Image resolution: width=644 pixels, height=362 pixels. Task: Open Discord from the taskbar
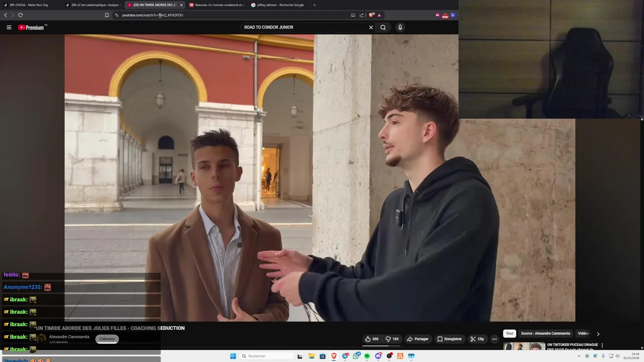378,356
